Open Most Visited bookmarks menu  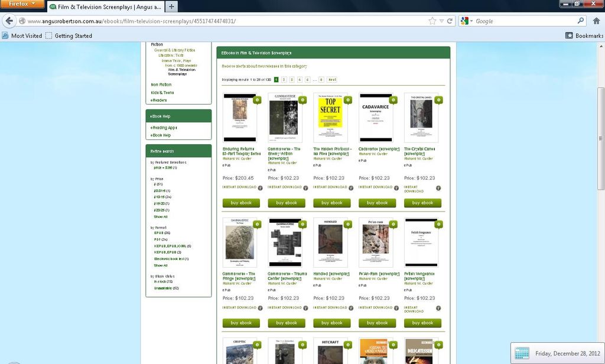22,35
